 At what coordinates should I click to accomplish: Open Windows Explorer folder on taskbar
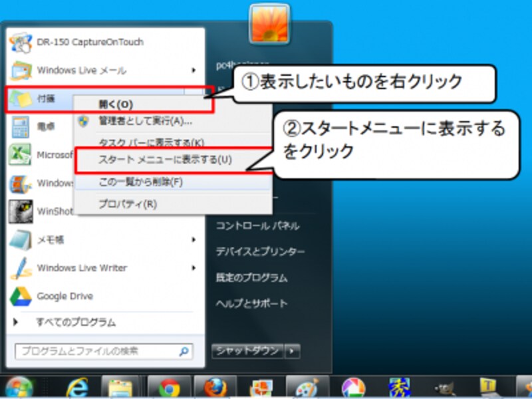point(120,388)
